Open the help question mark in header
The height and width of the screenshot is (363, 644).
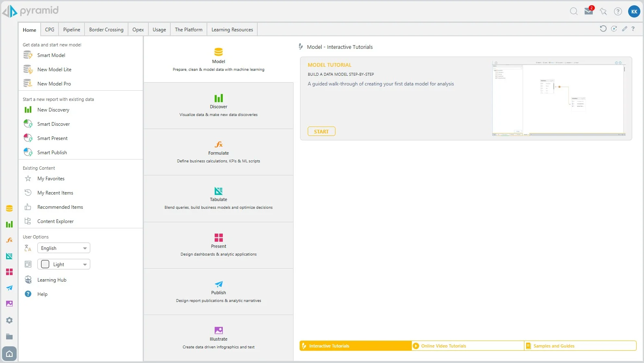(x=618, y=11)
